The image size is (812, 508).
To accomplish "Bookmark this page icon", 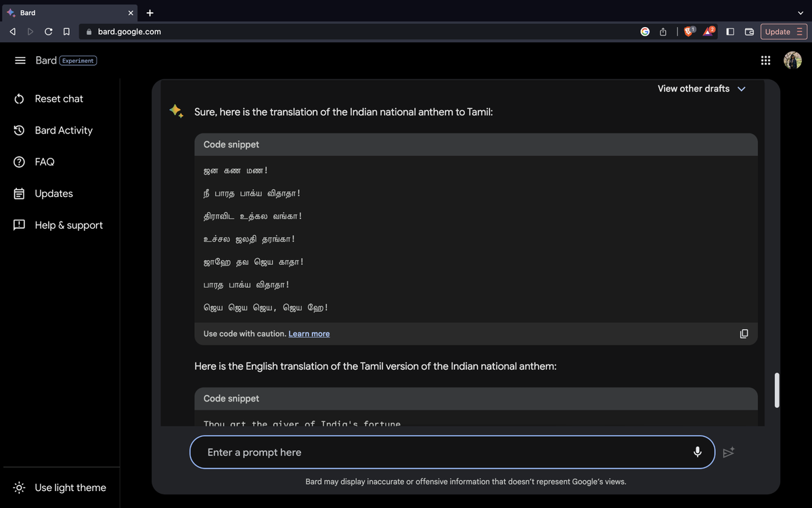I will 66,32.
